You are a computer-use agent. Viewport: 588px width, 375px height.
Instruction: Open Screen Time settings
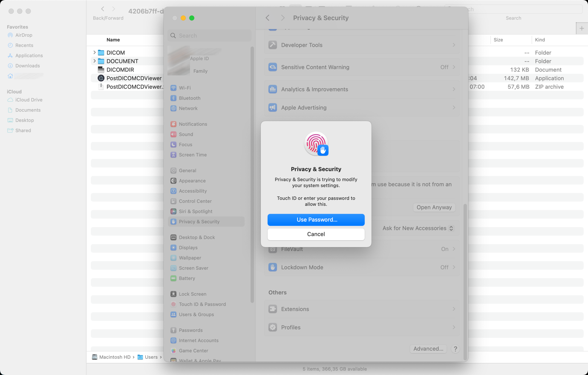click(x=192, y=155)
